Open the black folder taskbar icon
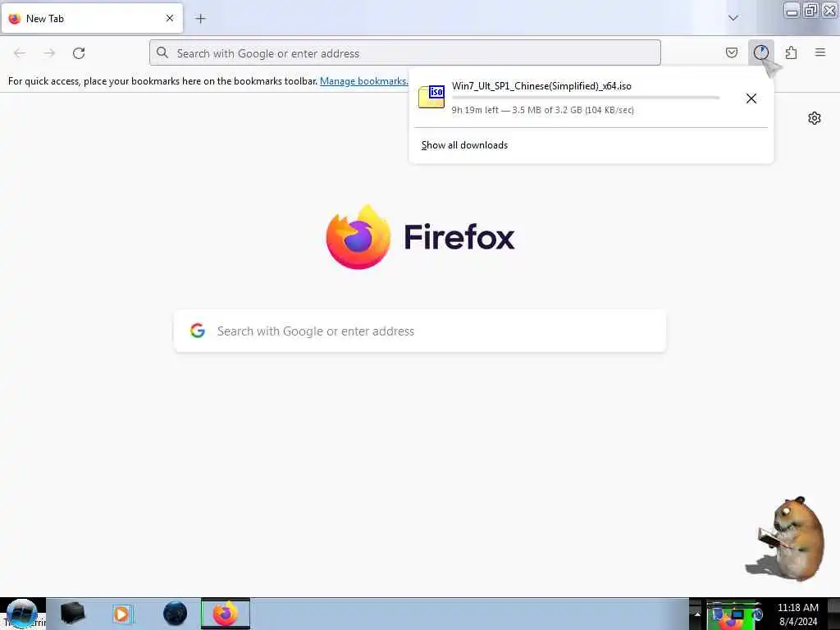This screenshot has width=840, height=630. click(72, 614)
